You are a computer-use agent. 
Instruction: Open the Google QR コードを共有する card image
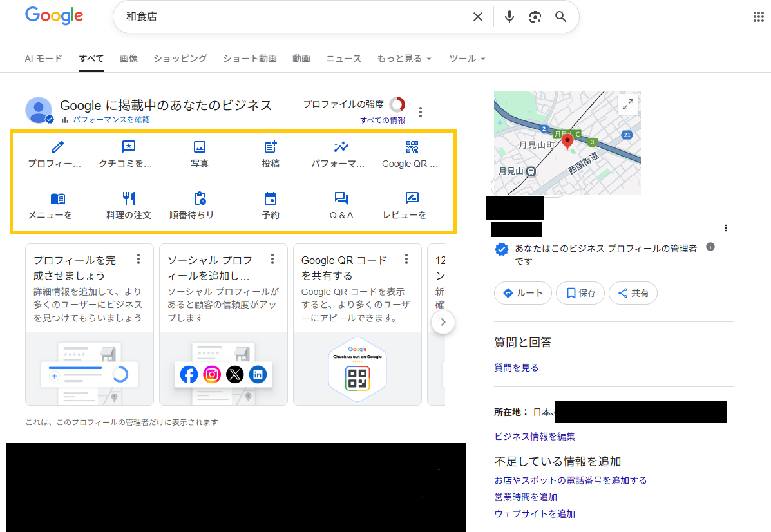click(357, 369)
